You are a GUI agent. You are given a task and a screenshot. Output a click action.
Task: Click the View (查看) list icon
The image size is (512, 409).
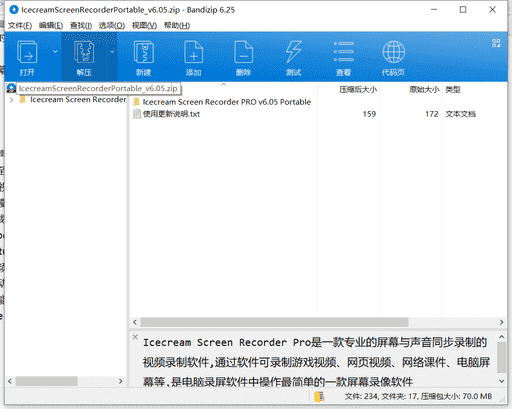pyautogui.click(x=344, y=52)
